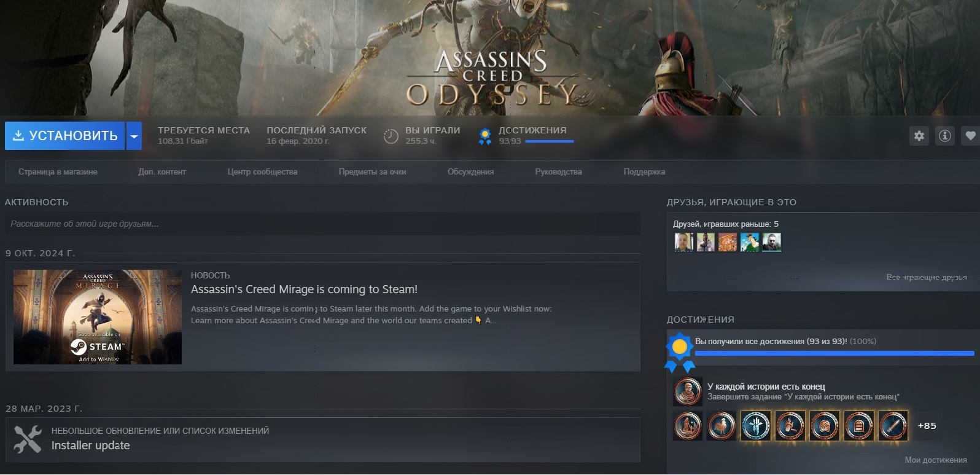This screenshot has height=475, width=980.
Task: Click the achievements progress bar beside 93/93
Action: coord(550,141)
